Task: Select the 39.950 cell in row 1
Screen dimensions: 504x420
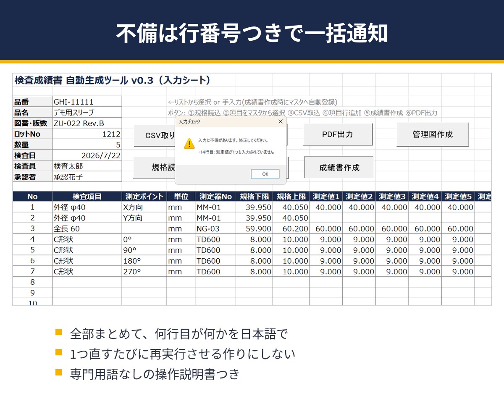Action: tap(254, 207)
